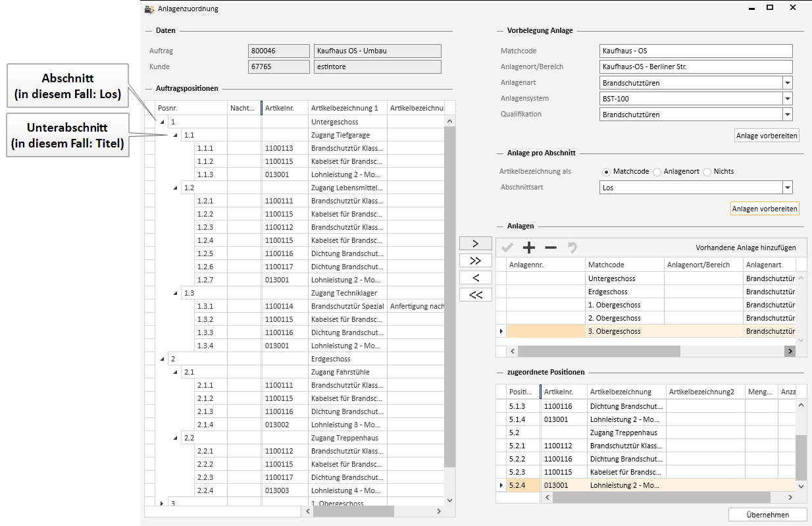Open the Abschnittsart dropdown showing Los
Image resolution: width=812 pixels, height=526 pixels.
[787, 188]
